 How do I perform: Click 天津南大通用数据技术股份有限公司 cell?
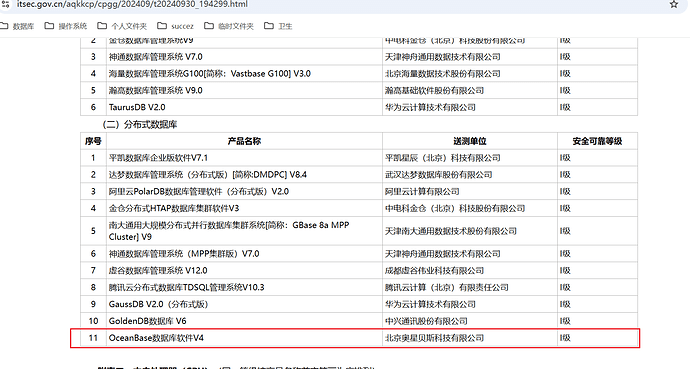pyautogui.click(x=470, y=231)
